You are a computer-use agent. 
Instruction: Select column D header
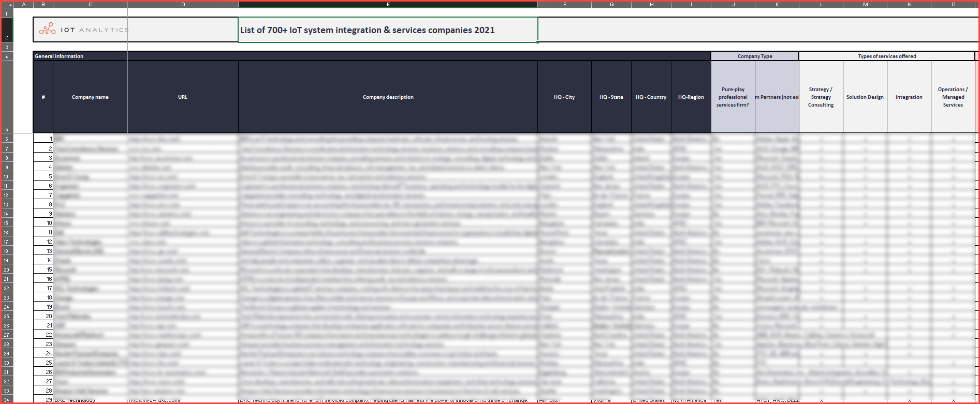[183, 4]
